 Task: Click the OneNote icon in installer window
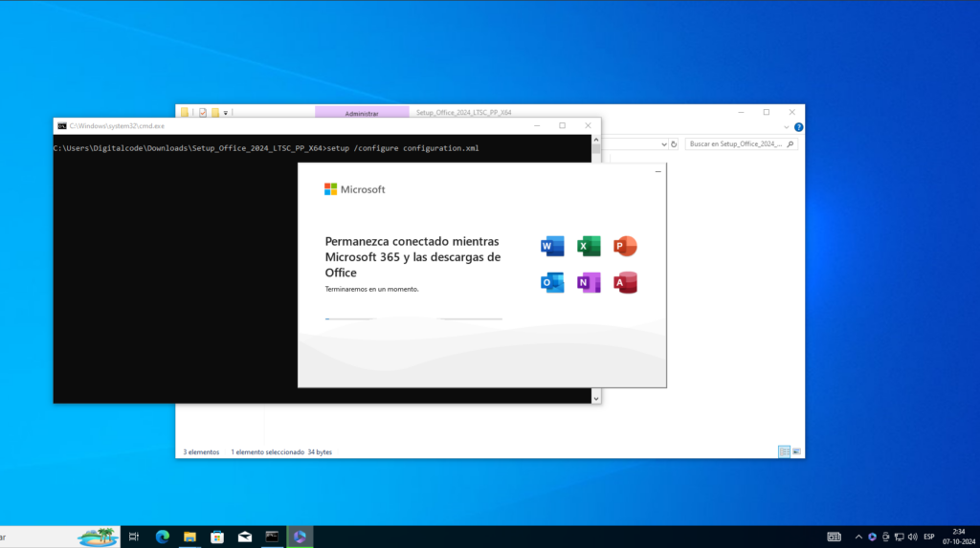tap(589, 283)
